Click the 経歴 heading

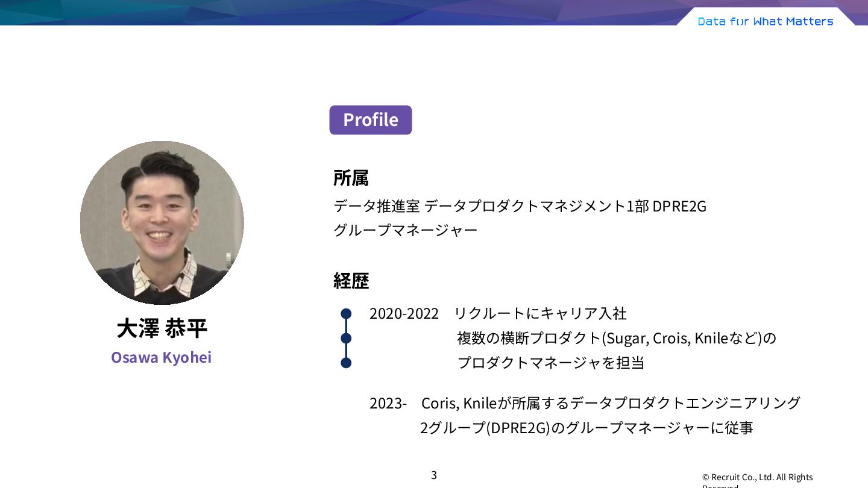[x=351, y=281]
